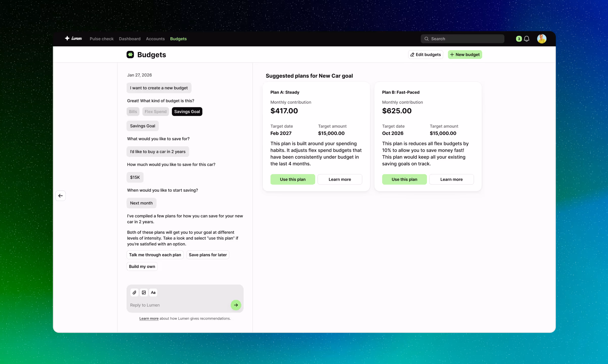Viewport: 608px width, 364px height.
Task: Send reply with green arrow button
Action: [x=236, y=305]
